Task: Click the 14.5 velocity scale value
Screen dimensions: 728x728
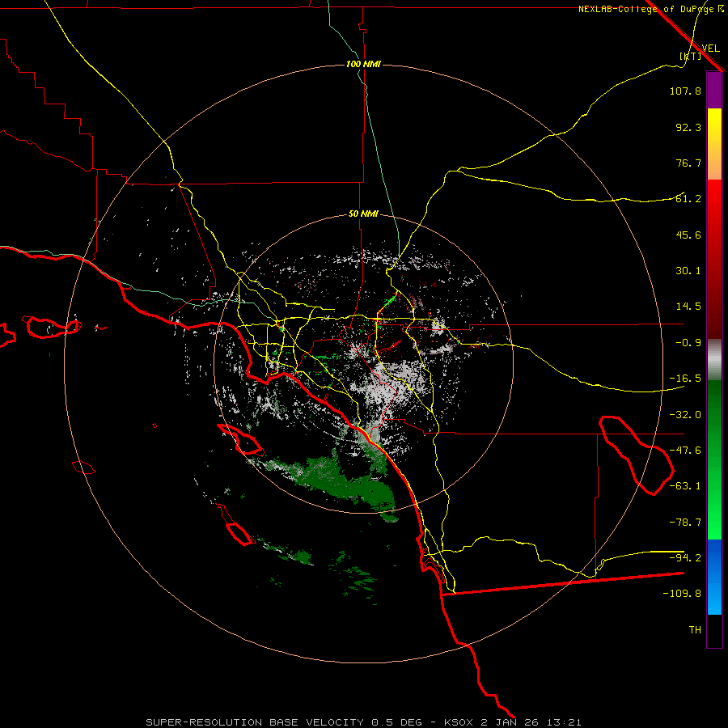Action: point(688,307)
